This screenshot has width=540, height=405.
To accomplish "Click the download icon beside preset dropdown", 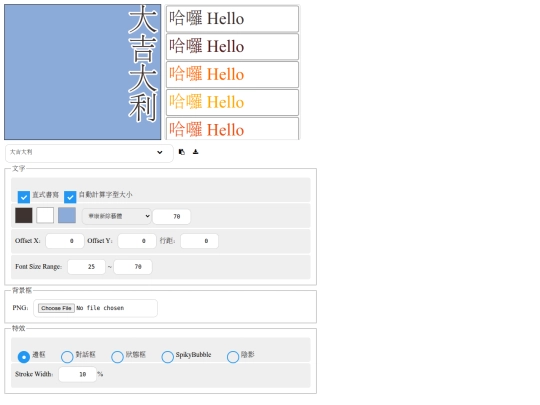I will point(196,152).
